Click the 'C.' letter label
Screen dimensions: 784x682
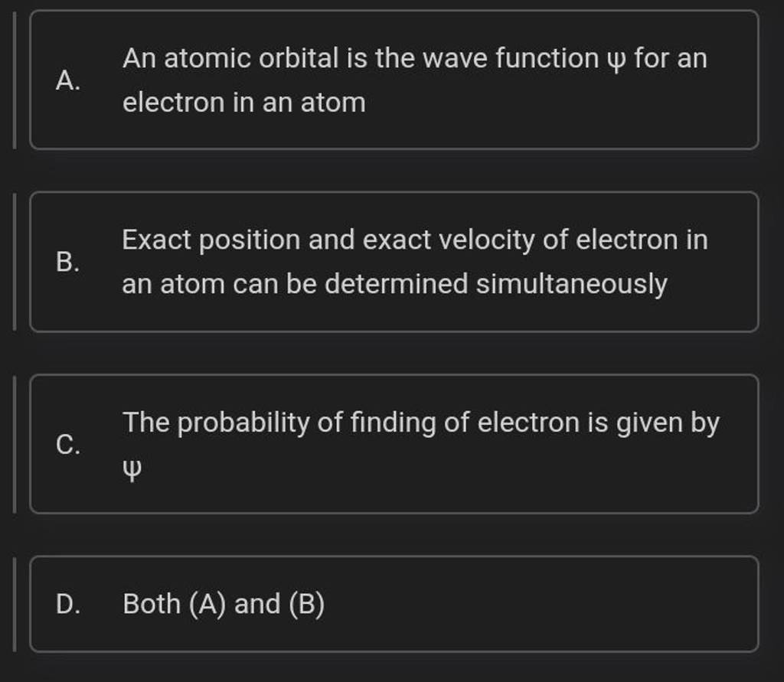(67, 445)
